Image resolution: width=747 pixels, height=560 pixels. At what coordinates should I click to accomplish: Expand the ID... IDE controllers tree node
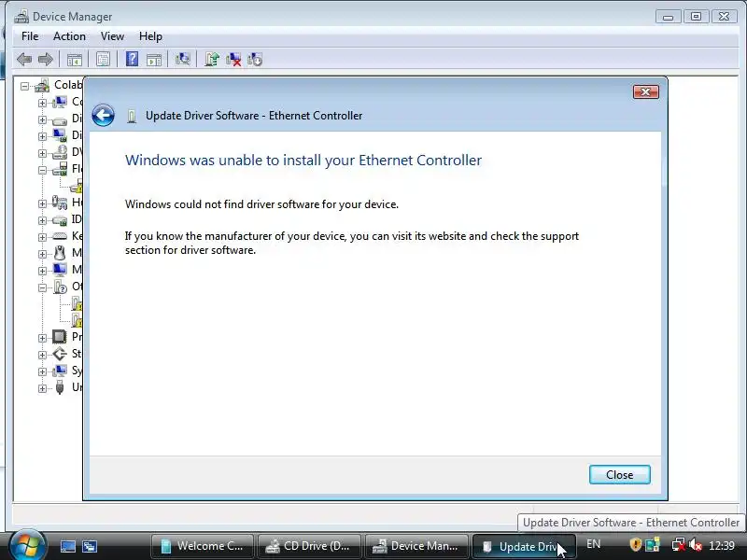(42, 220)
